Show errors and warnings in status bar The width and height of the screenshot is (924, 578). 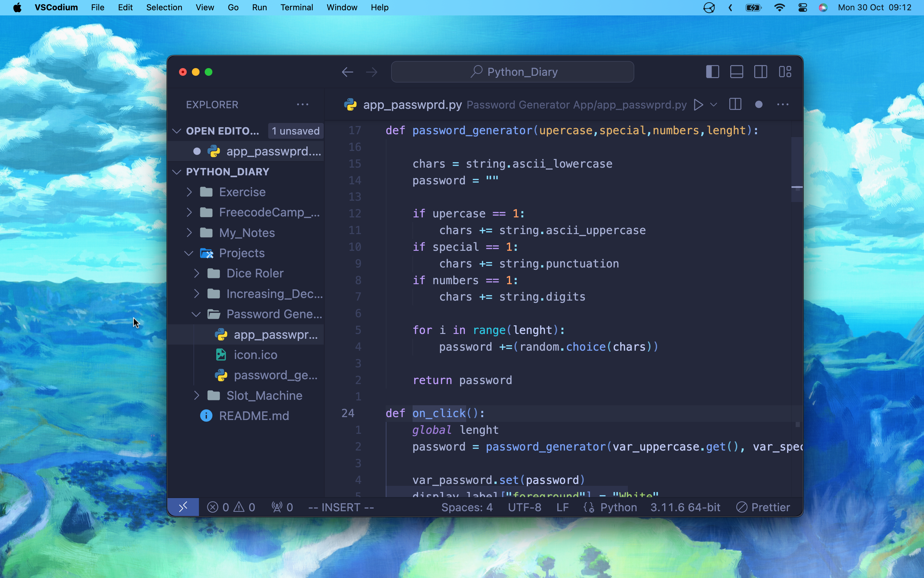click(231, 507)
